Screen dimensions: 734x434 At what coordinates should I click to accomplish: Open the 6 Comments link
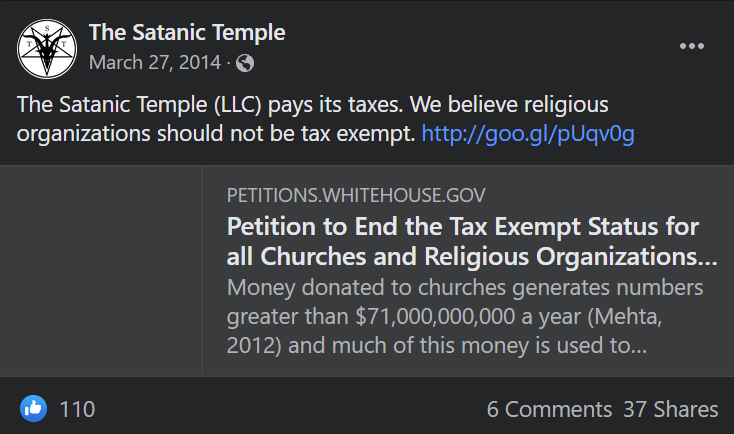pyautogui.click(x=549, y=409)
